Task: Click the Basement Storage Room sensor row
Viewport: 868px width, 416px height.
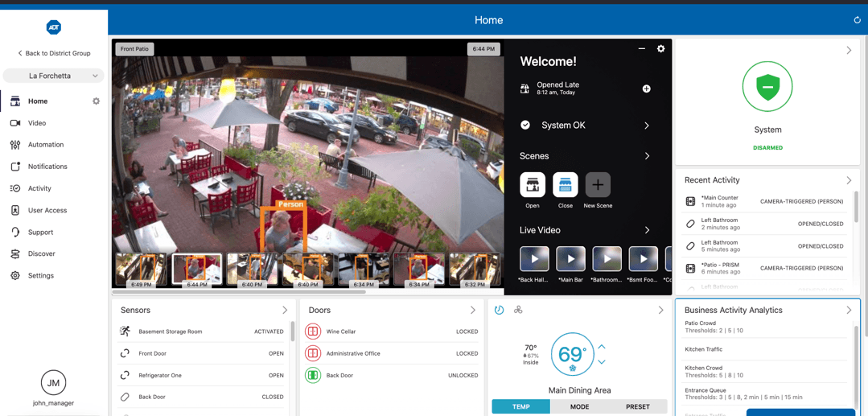Action: coord(201,332)
